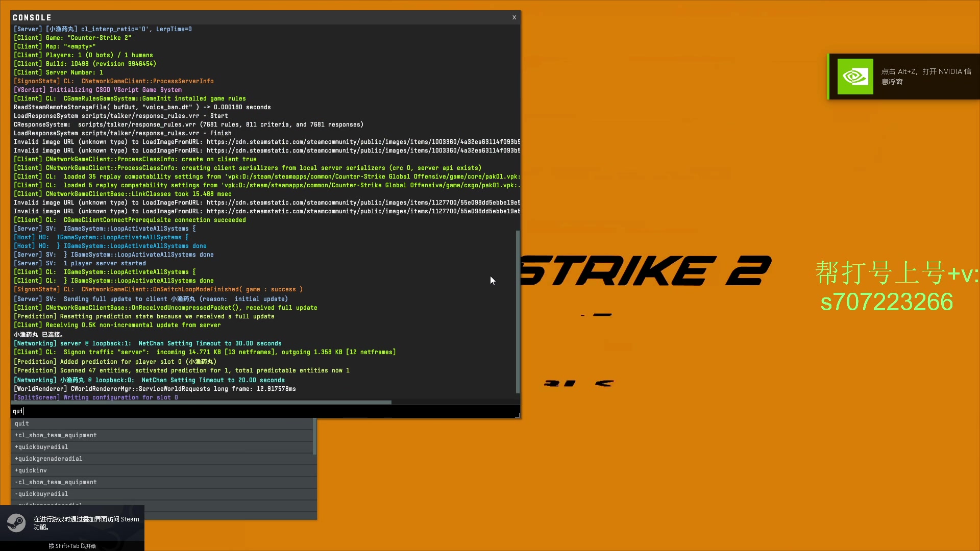The image size is (980, 551).
Task: Click 'Shift+Tab' hint in Steam notification
Action: pyautogui.click(x=72, y=546)
